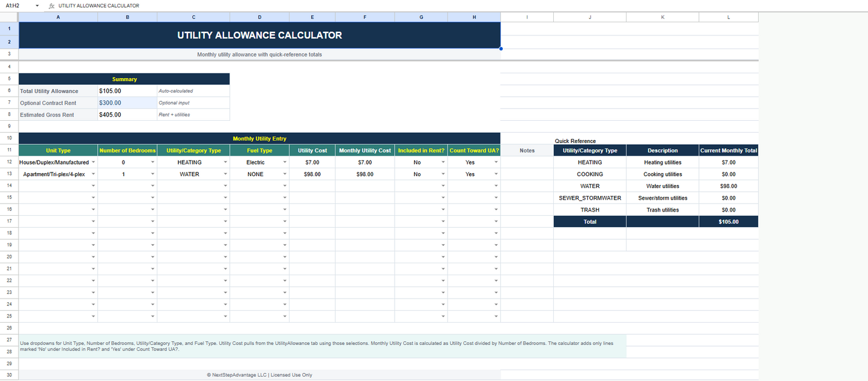Click the Optional Contract Rent value $300.00
The width and height of the screenshot is (868, 381).
(x=127, y=103)
